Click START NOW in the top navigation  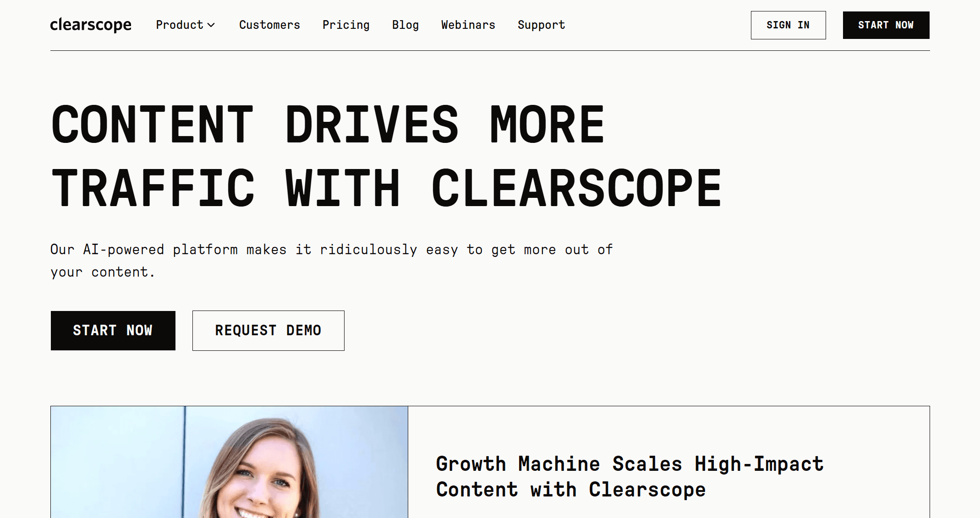click(x=886, y=25)
